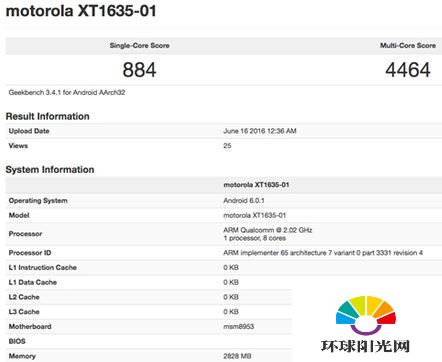Click the L1 Data Cache label
Viewport: 442px width, 362px height.
coord(33,282)
